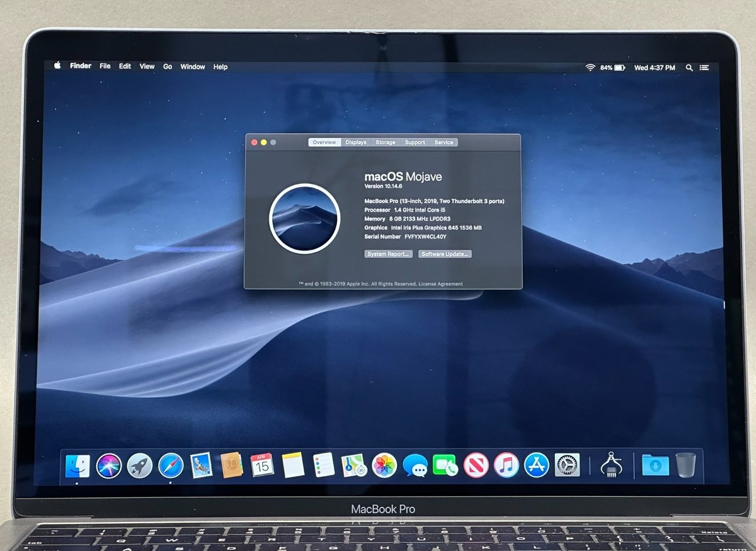Click Graphics Intel Iris Plus Graphics 645 text
Screen dimensions: 756x551
(x=423, y=228)
